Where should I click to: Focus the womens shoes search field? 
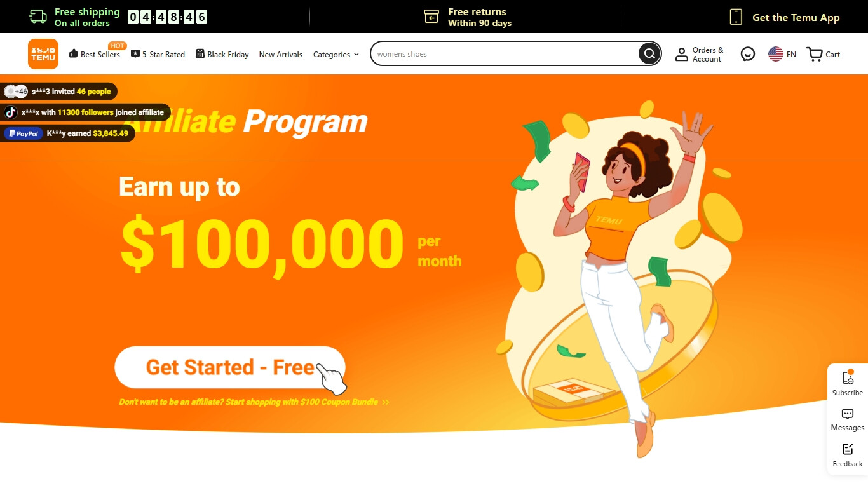coord(505,54)
